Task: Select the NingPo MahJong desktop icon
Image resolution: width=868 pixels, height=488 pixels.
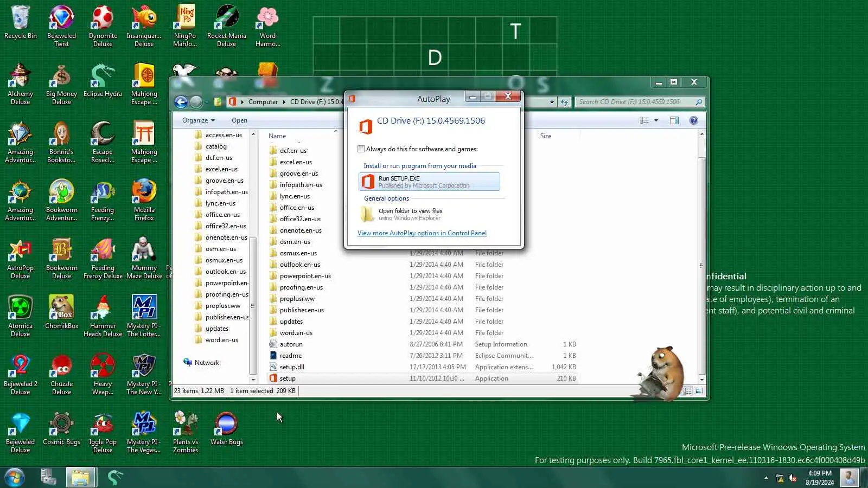Action: 185,26
